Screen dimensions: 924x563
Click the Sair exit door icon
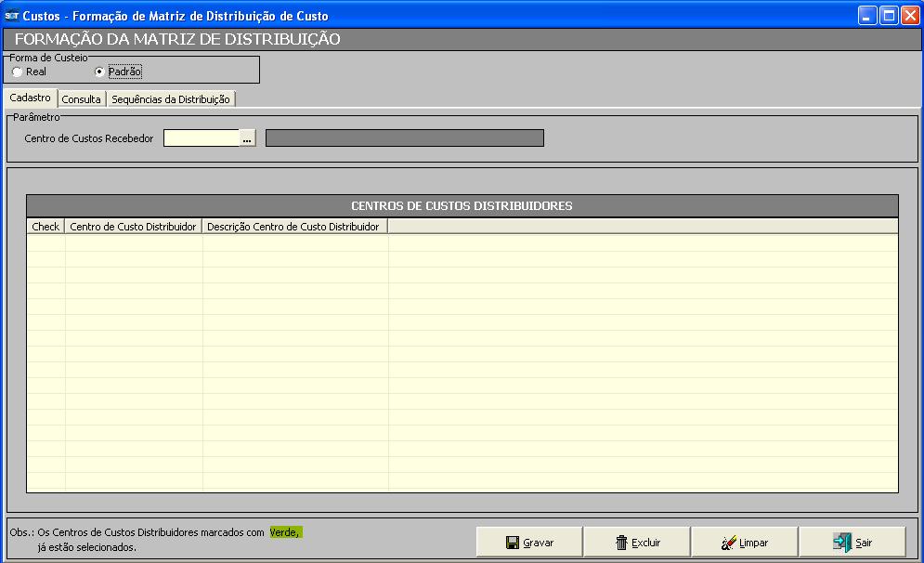[842, 543]
